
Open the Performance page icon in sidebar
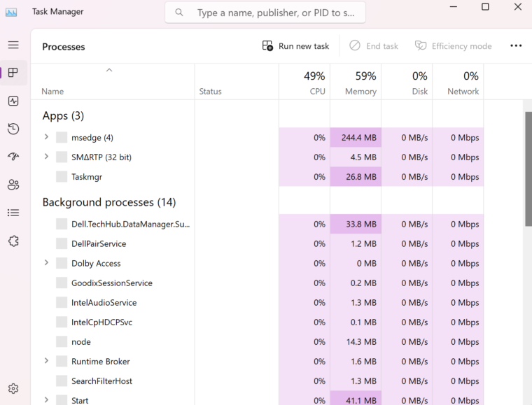click(x=13, y=101)
